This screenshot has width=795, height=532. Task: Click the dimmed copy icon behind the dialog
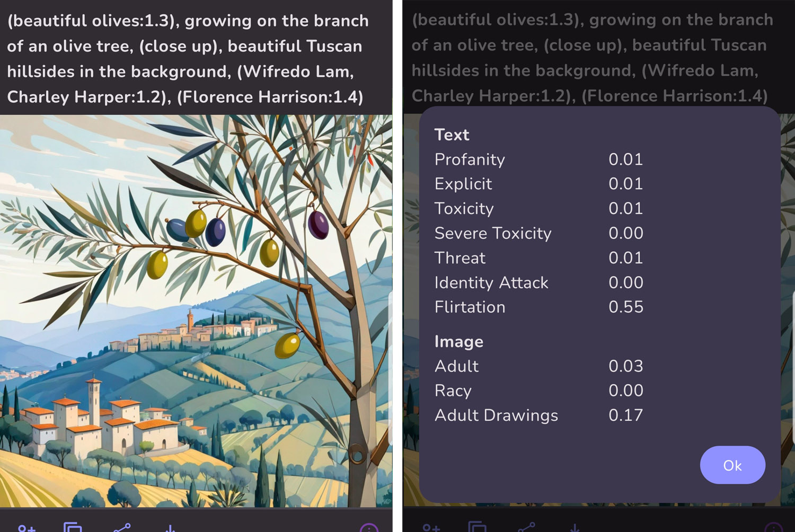click(478, 528)
